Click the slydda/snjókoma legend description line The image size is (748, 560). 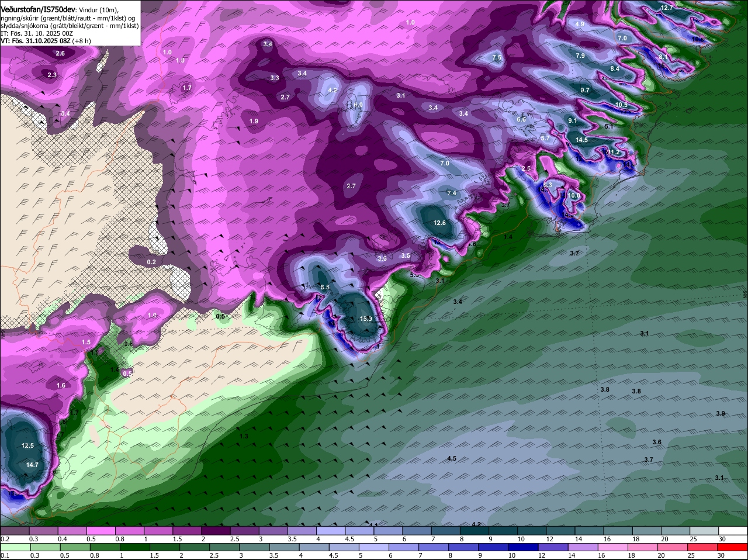(70, 26)
